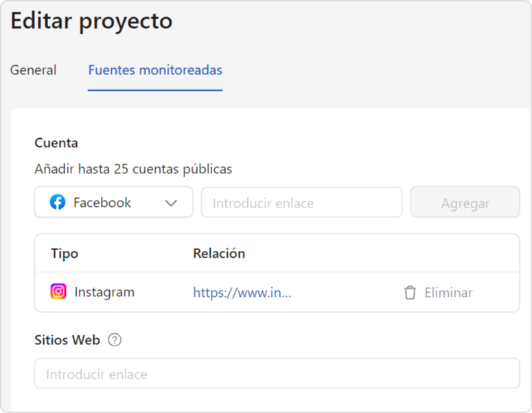This screenshot has height=413, width=532.
Task: Click the Facebook logo icon in dropdown
Action: [x=58, y=203]
